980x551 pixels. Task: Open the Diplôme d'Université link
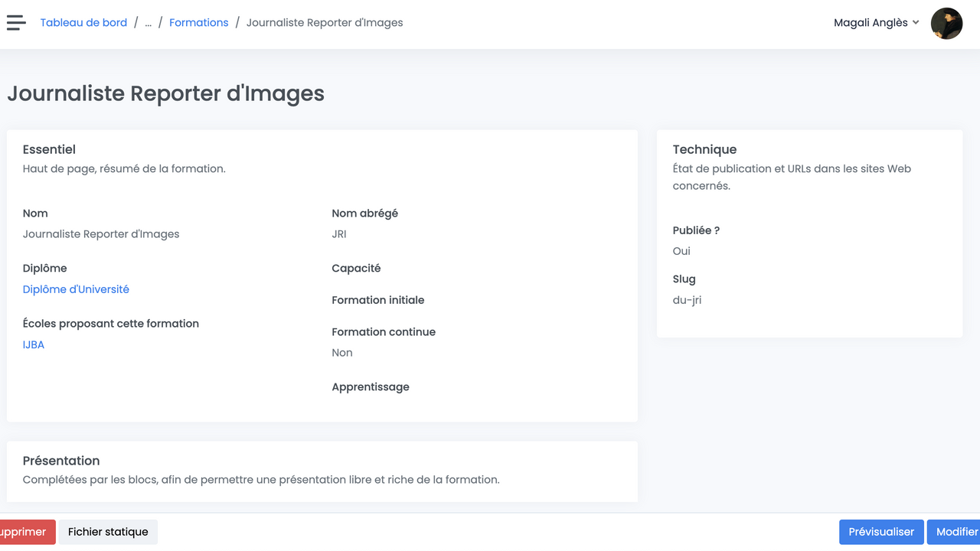click(76, 289)
